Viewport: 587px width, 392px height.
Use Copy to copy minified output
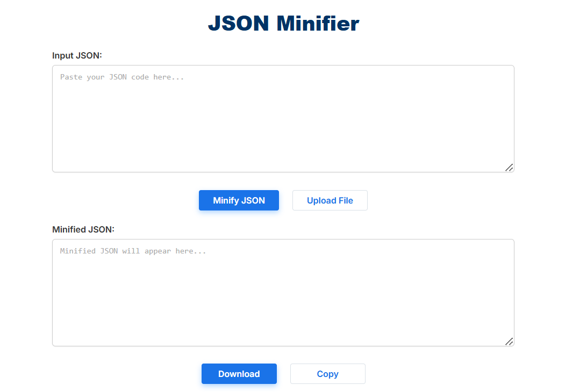point(327,374)
